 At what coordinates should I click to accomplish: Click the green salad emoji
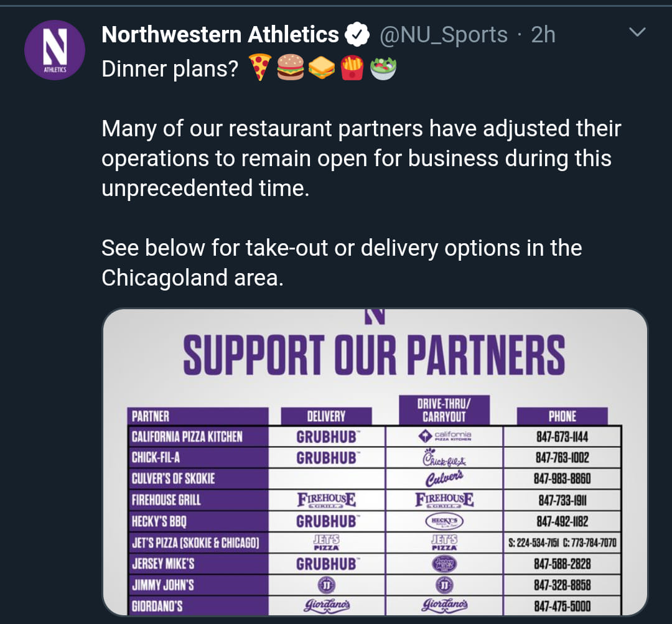[383, 68]
